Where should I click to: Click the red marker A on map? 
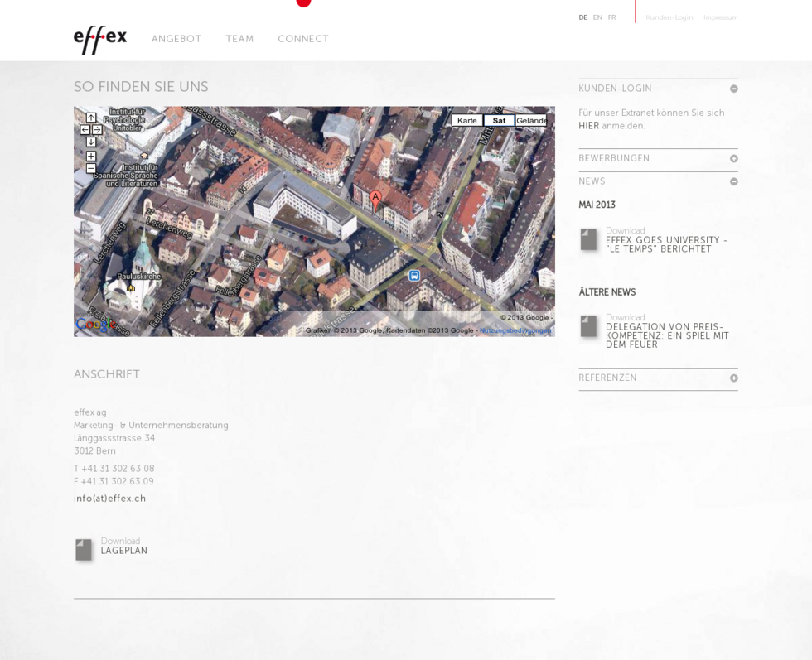(375, 200)
